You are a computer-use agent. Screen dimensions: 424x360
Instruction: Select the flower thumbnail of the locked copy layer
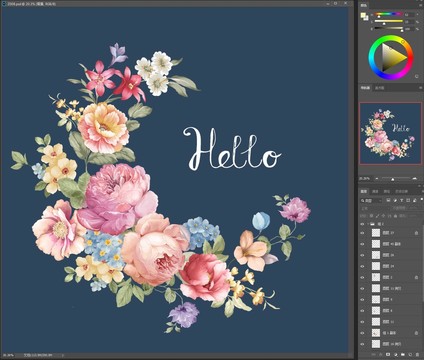pyautogui.click(x=376, y=333)
